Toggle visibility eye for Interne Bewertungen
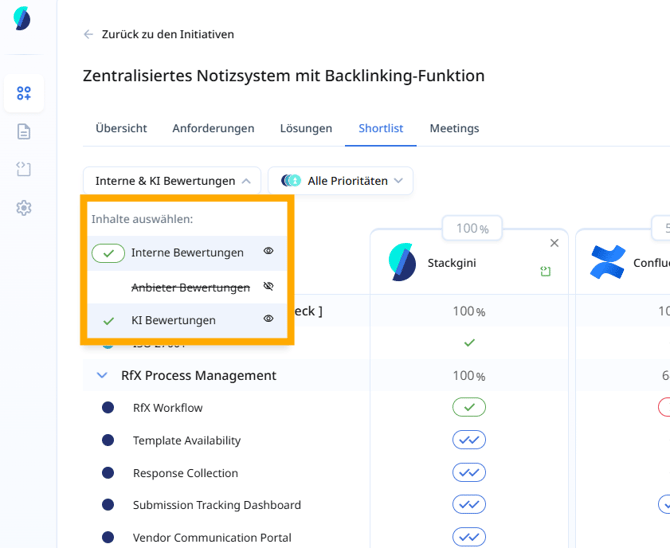 click(268, 252)
